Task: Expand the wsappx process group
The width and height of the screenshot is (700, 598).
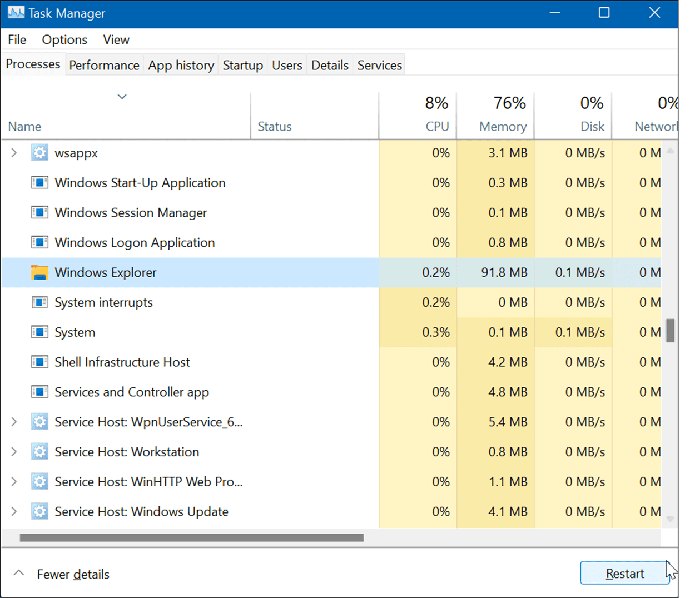Action: point(14,152)
